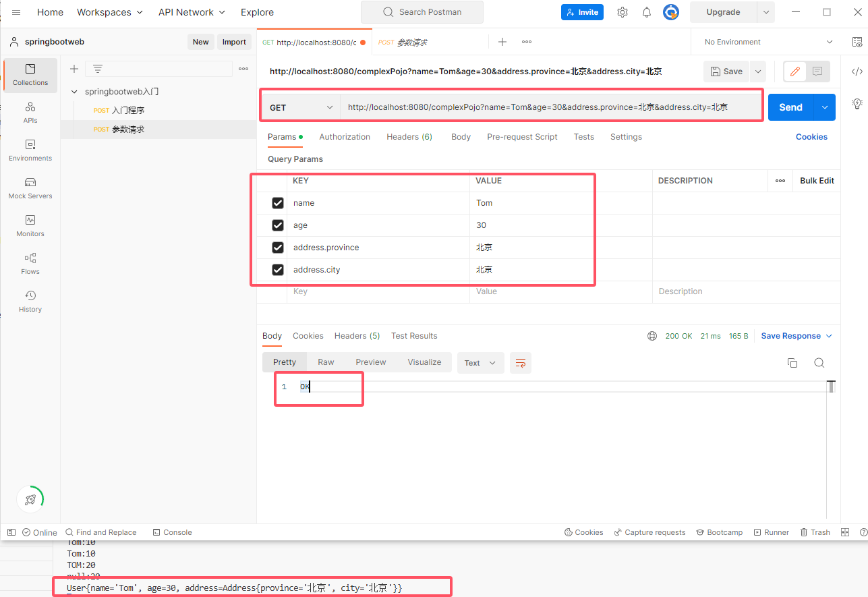Click the Send button

pyautogui.click(x=790, y=107)
